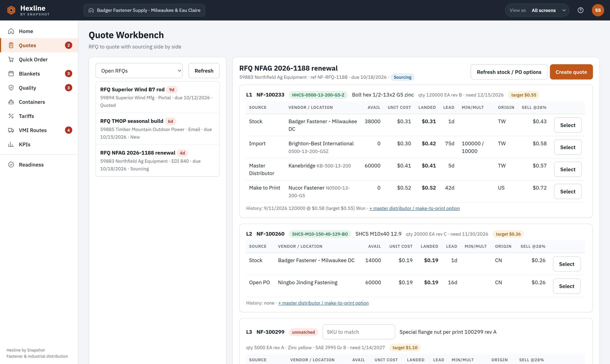Viewport: 610px width, 364px height.
Task: Click the SKU to match input field
Action: pos(359,332)
